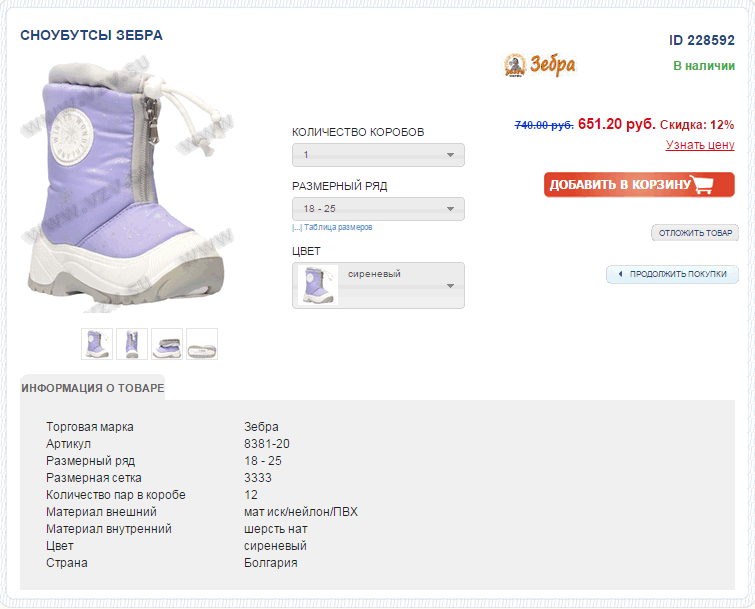755x609 pixels.
Task: Click the Узнать цену link
Action: pyautogui.click(x=700, y=145)
